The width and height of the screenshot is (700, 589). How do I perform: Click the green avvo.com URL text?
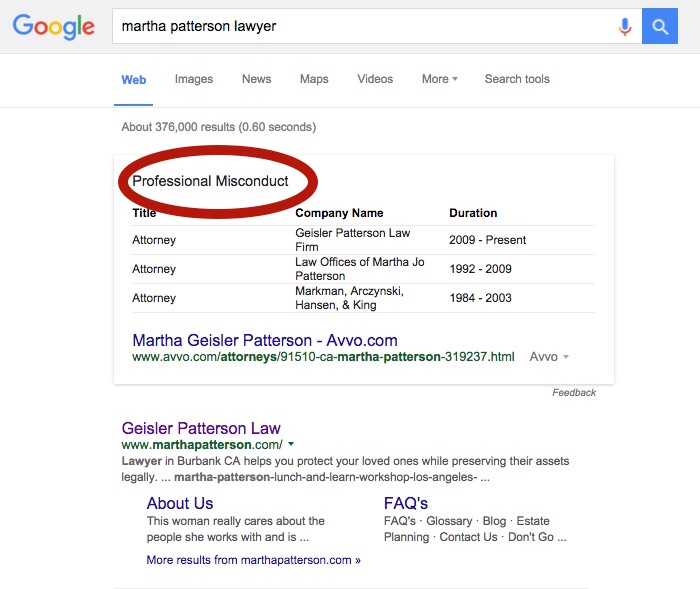(x=323, y=357)
